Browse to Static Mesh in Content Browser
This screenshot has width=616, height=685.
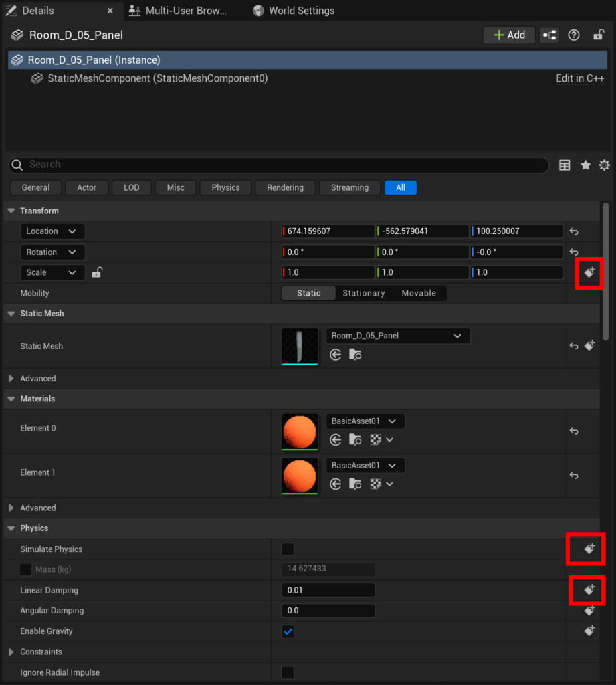(355, 355)
